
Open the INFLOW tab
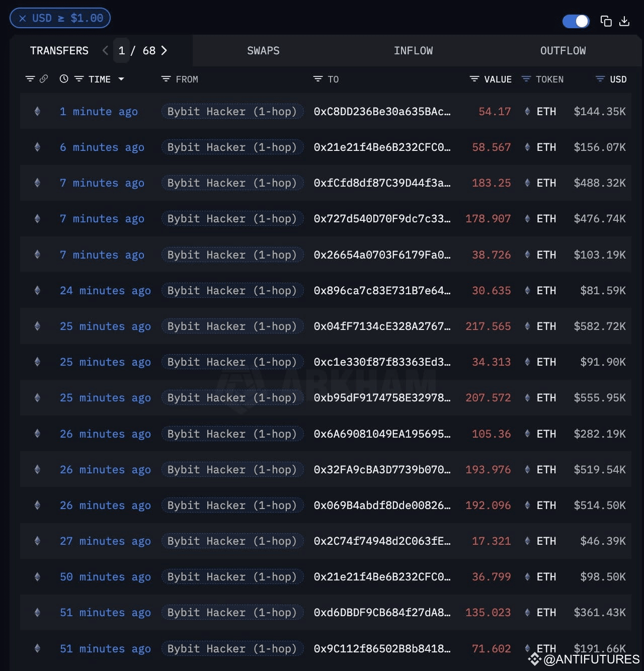tap(413, 50)
